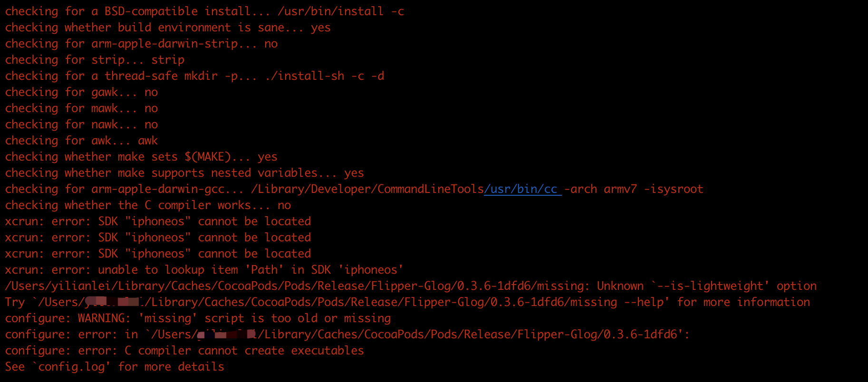Click the "checking for a BSD-compatible install" line
This screenshot has height=382, width=868.
204,11
